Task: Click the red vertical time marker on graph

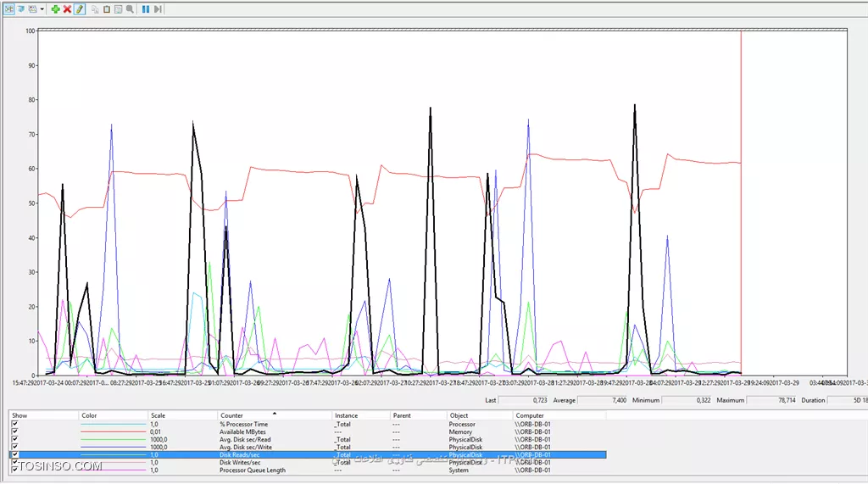Action: (x=741, y=203)
